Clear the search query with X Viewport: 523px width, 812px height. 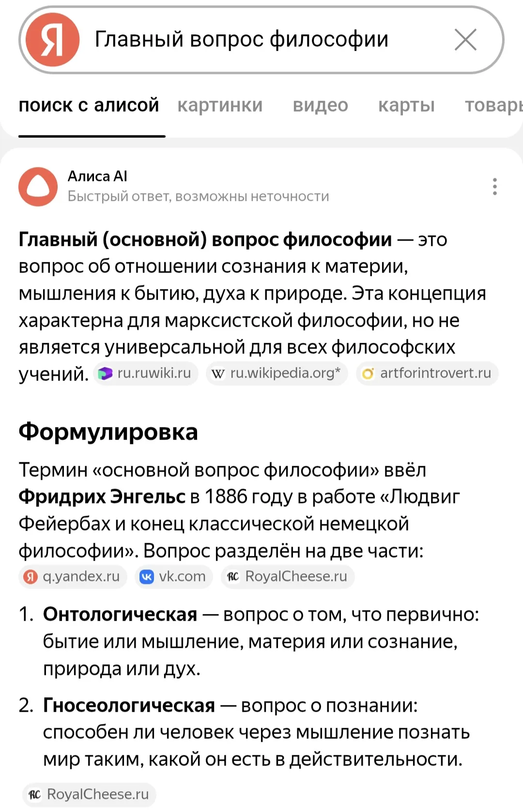(465, 40)
